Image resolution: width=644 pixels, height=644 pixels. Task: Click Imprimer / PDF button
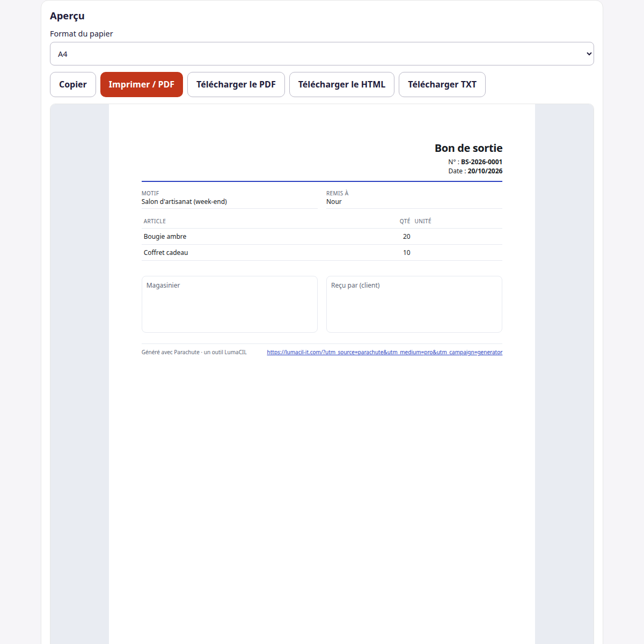coord(142,84)
